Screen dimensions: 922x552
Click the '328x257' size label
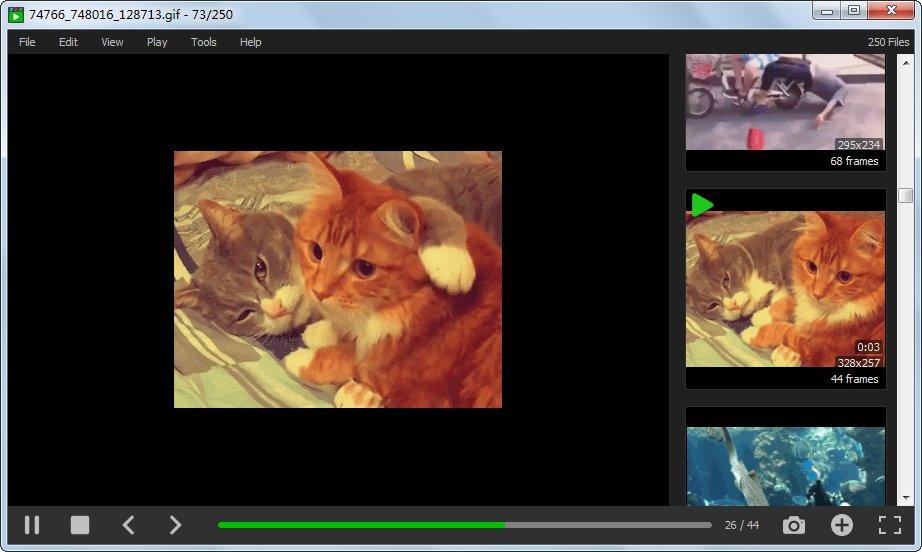point(858,363)
